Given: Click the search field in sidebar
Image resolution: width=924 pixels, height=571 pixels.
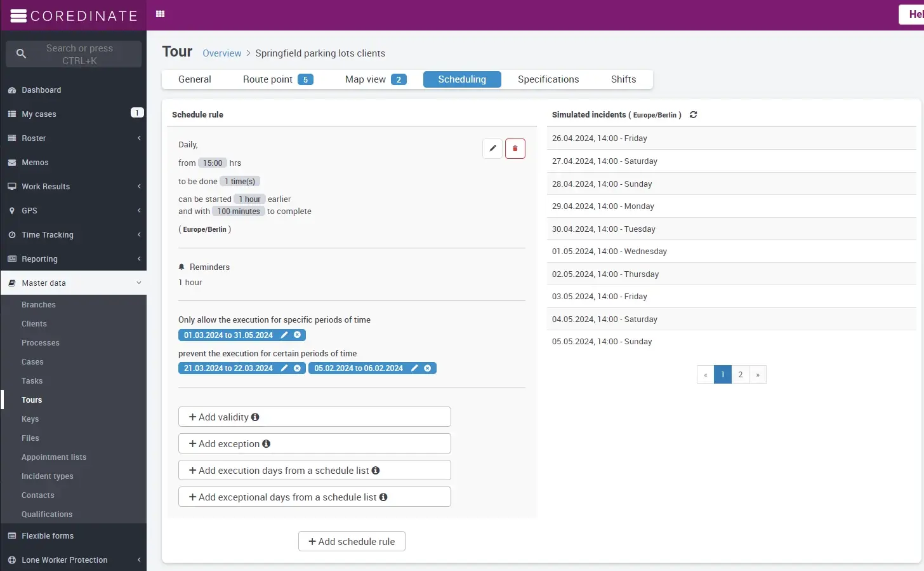Looking at the screenshot, I should (x=79, y=55).
